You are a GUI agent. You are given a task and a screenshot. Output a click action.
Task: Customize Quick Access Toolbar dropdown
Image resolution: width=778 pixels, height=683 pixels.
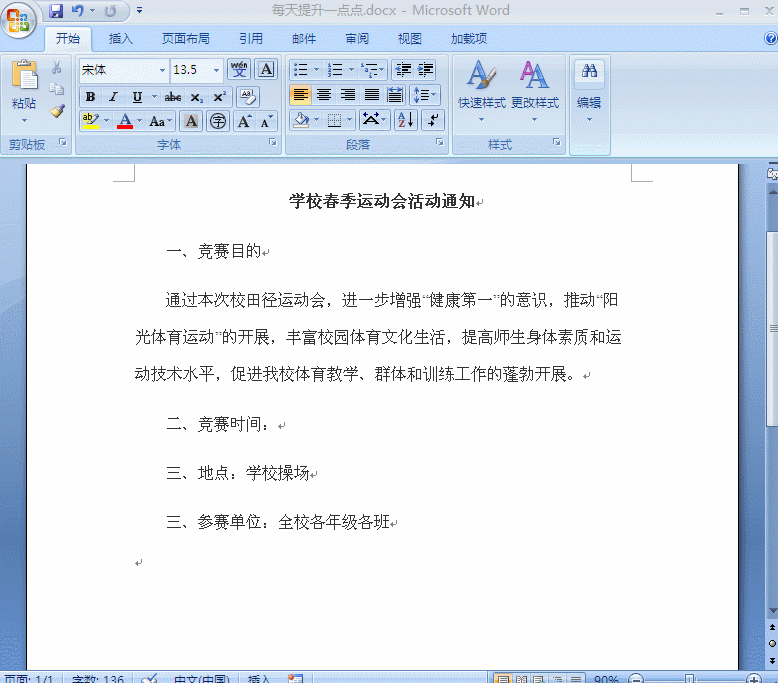coord(139,10)
